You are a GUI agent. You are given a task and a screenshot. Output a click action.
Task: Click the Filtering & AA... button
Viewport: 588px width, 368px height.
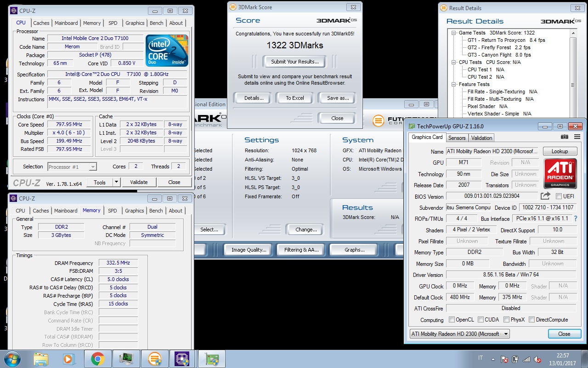pos(301,250)
